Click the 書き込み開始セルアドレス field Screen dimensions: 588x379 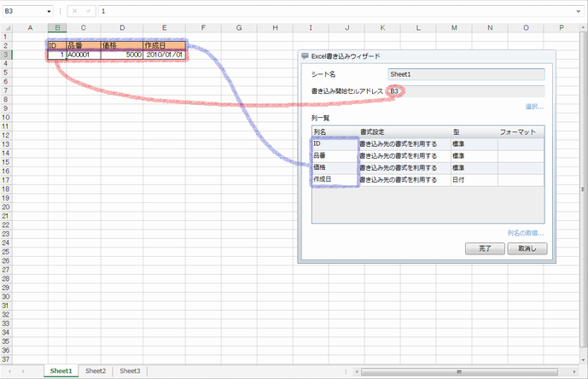pyautogui.click(x=465, y=90)
